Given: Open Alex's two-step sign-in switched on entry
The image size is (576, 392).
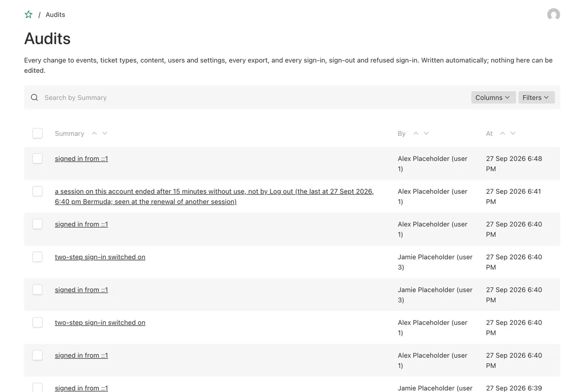Looking at the screenshot, I should pyautogui.click(x=100, y=322).
